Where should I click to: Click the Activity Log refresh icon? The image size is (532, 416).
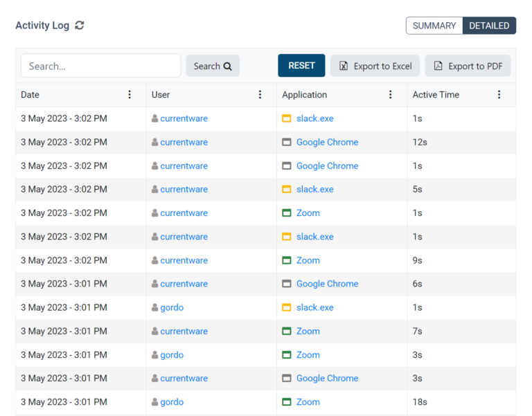pyautogui.click(x=80, y=26)
